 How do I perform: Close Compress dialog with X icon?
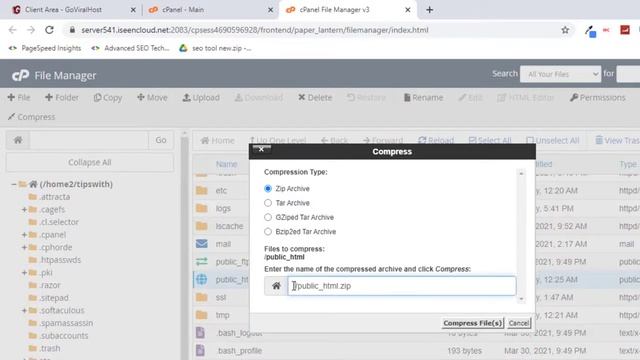(x=261, y=149)
